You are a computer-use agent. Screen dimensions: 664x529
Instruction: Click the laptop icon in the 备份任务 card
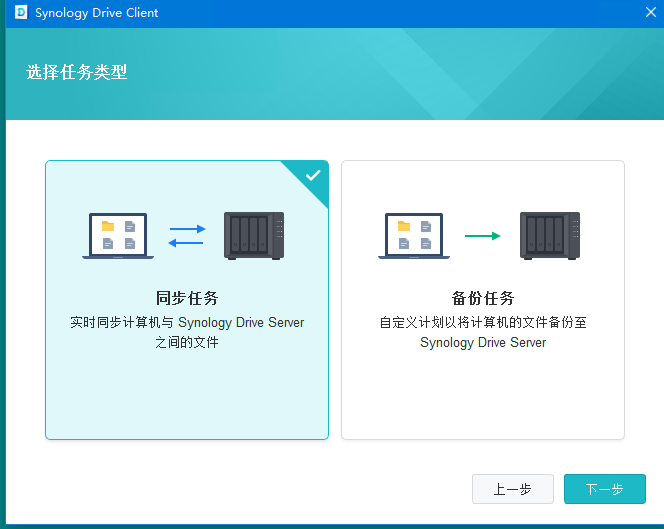click(x=413, y=236)
